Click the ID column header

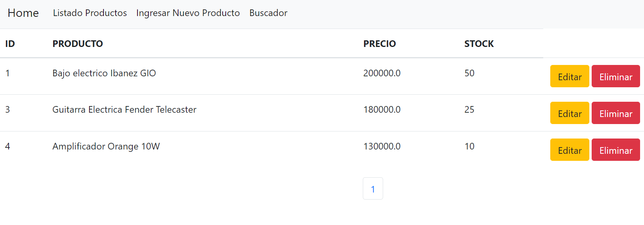10,44
